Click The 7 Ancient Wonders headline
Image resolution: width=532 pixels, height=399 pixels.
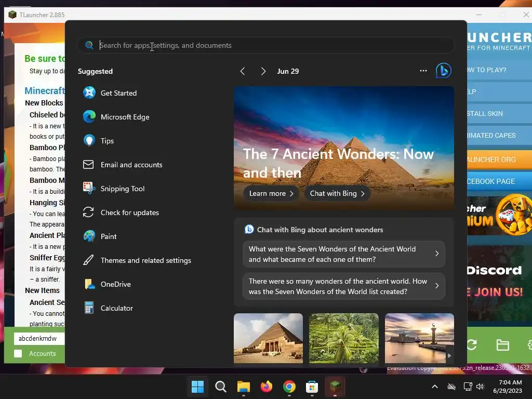click(338, 163)
